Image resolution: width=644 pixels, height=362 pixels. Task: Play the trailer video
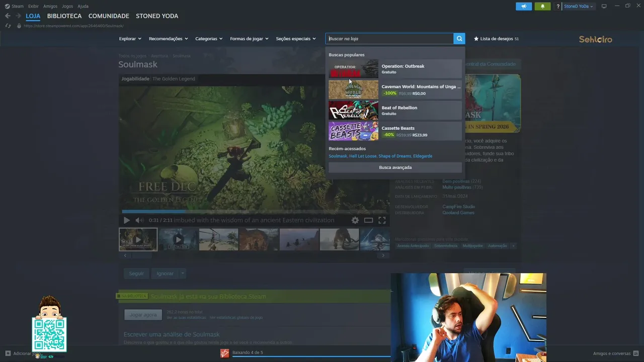coord(126,220)
